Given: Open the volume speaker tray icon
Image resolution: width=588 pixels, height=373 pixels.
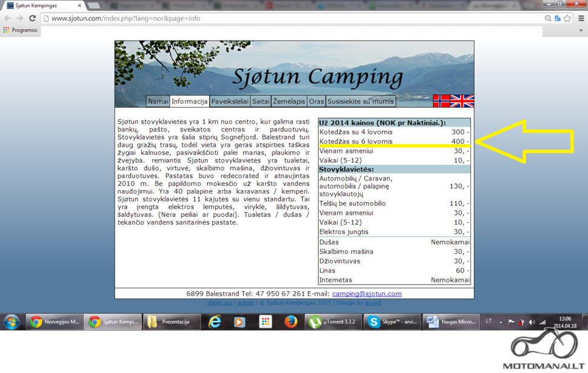Looking at the screenshot, I should (532, 322).
